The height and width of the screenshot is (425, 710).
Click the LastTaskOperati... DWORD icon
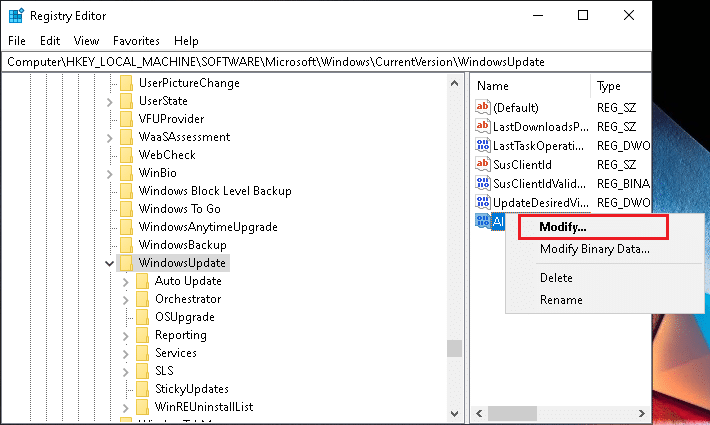482,146
